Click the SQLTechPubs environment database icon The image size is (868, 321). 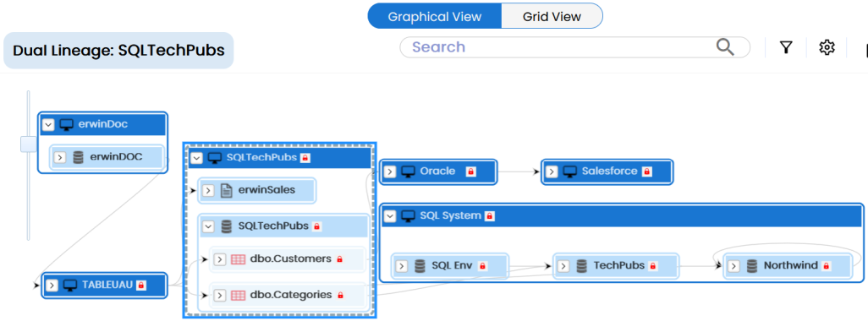coord(227,226)
